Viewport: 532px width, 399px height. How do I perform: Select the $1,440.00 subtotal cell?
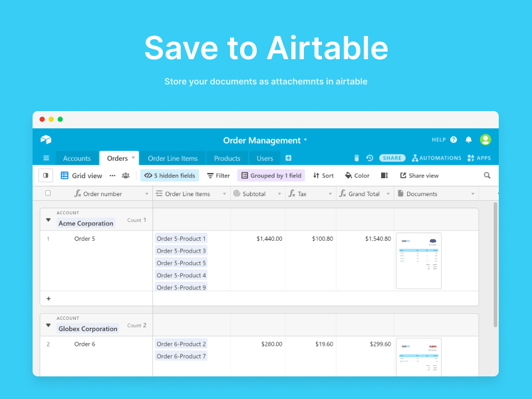(258, 261)
